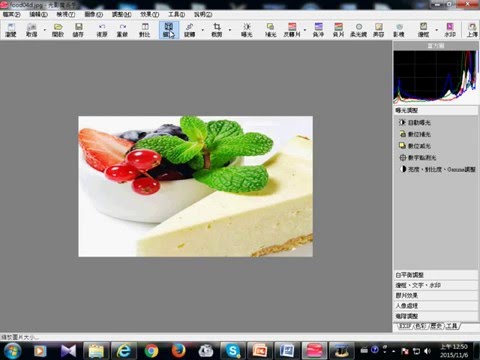Open the Windows Start button

[12, 350]
